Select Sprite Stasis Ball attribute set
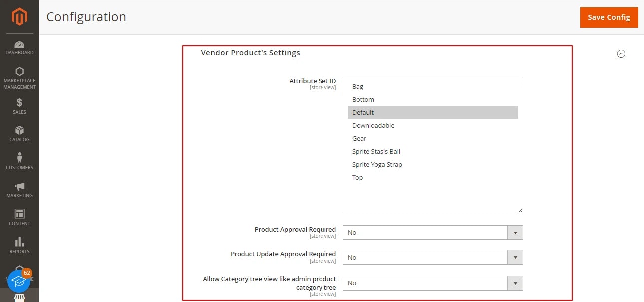 point(433,151)
